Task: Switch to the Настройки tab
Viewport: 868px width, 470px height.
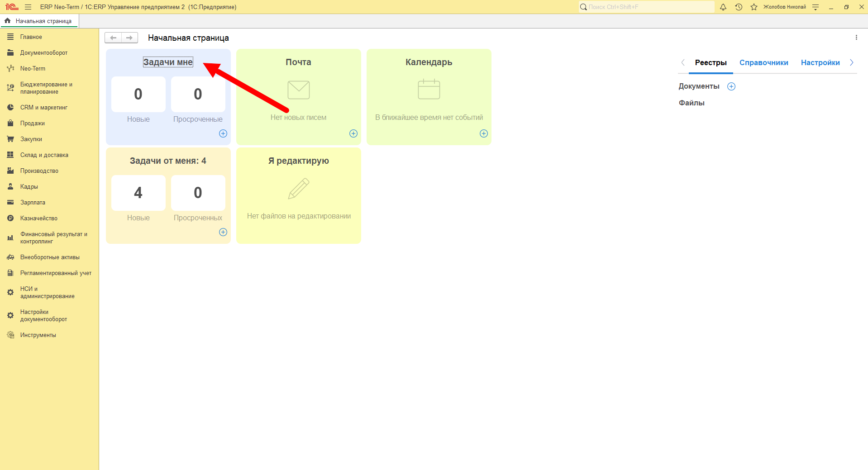Action: pos(820,62)
